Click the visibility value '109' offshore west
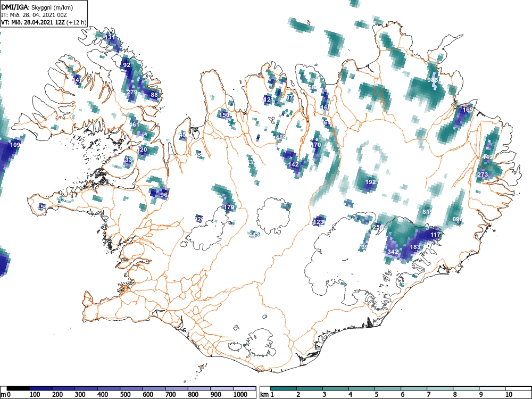The height and width of the screenshot is (399, 532). tap(15, 145)
